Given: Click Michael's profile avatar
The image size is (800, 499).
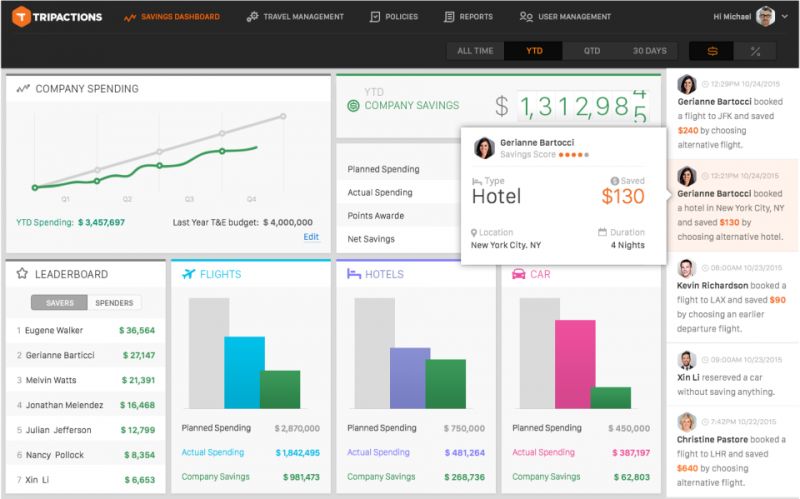Looking at the screenshot, I should 765,17.
